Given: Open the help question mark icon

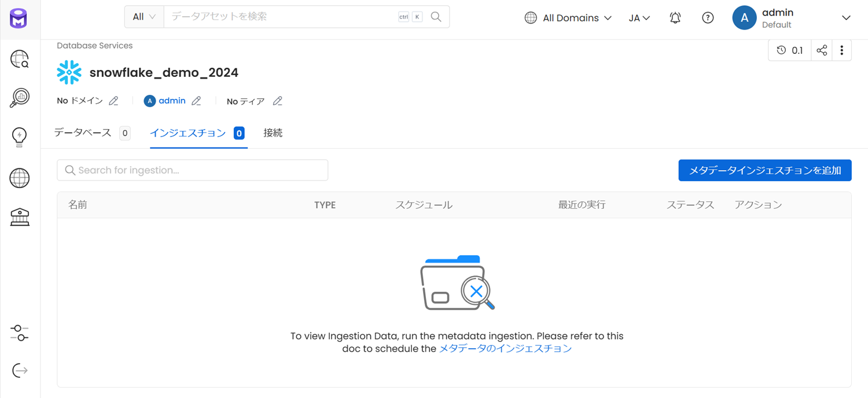Looking at the screenshot, I should [x=708, y=18].
